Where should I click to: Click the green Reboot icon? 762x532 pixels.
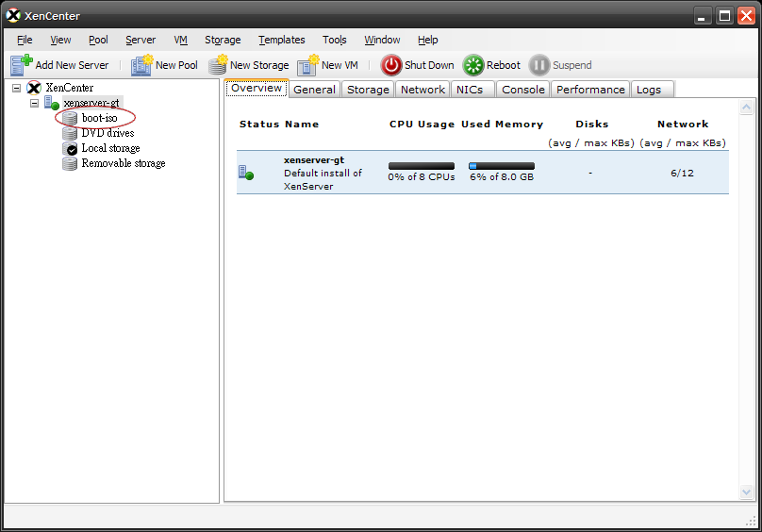pos(473,65)
